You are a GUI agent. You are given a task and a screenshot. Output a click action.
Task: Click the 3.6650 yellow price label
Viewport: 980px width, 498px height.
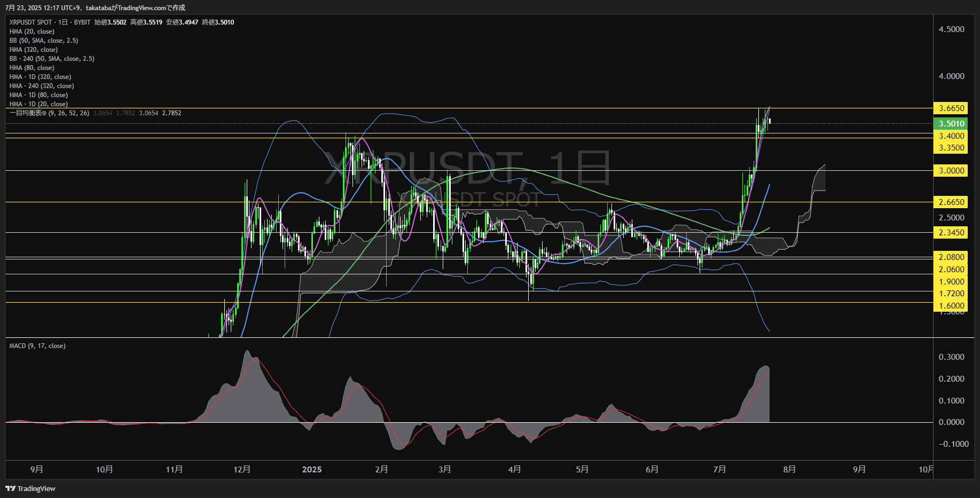[x=951, y=108]
